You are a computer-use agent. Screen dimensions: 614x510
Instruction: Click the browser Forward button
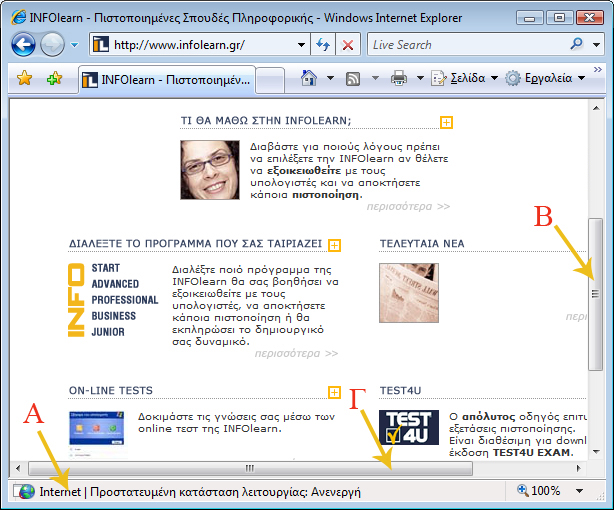(52, 45)
